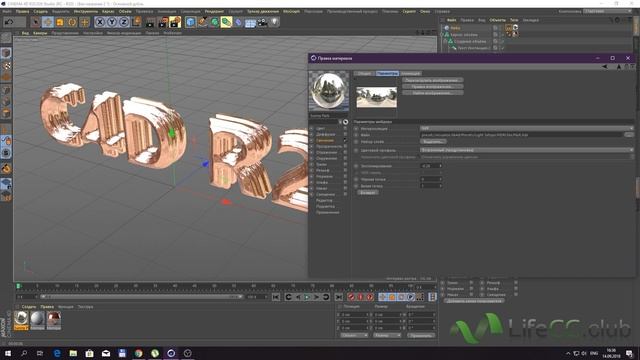Toggle the Свечение channel checkbox
This screenshot has height=360, width=640.
(x=345, y=140)
